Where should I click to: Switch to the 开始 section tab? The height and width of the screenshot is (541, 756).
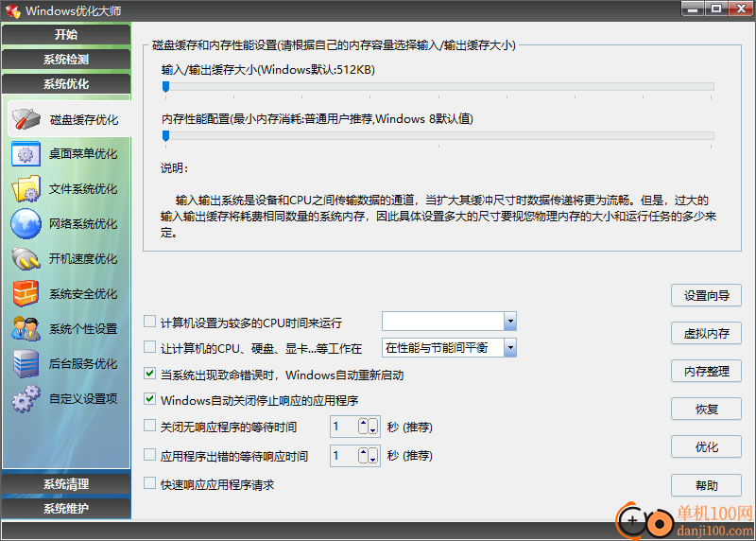point(66,34)
